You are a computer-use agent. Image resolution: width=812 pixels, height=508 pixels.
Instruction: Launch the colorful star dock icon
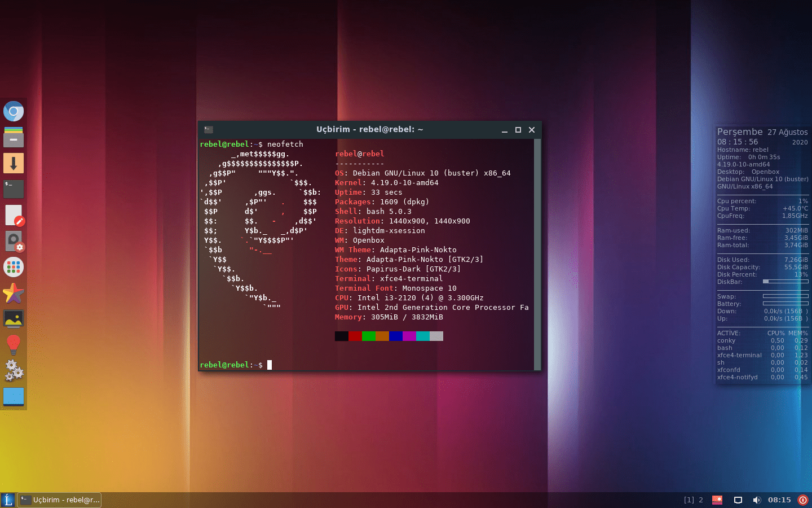(14, 293)
